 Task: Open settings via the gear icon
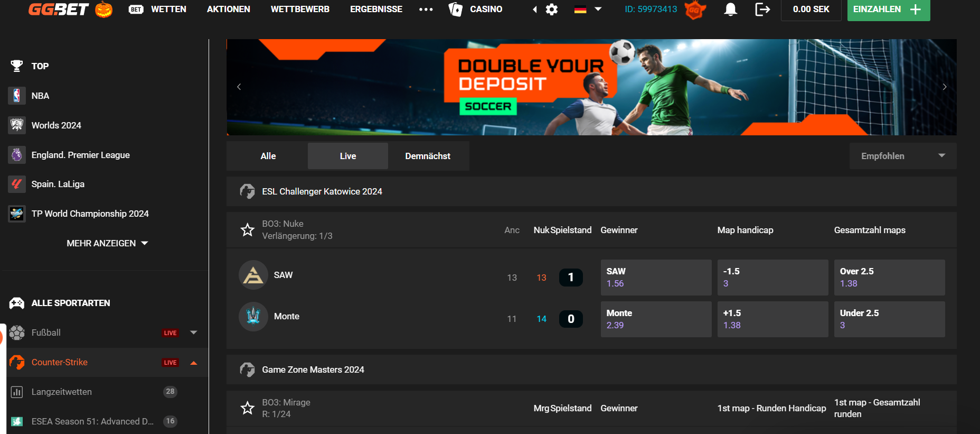(x=552, y=10)
